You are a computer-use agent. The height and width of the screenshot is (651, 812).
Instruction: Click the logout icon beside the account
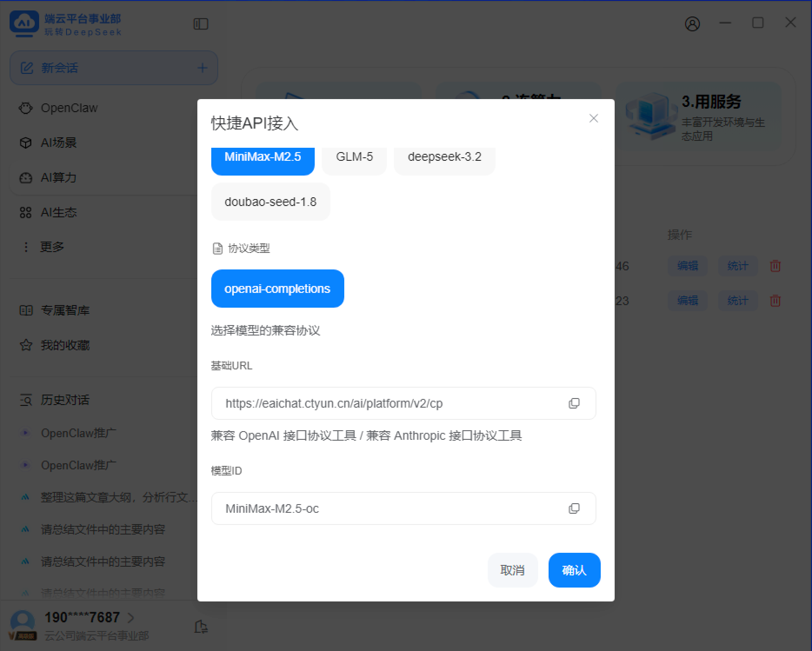click(201, 626)
